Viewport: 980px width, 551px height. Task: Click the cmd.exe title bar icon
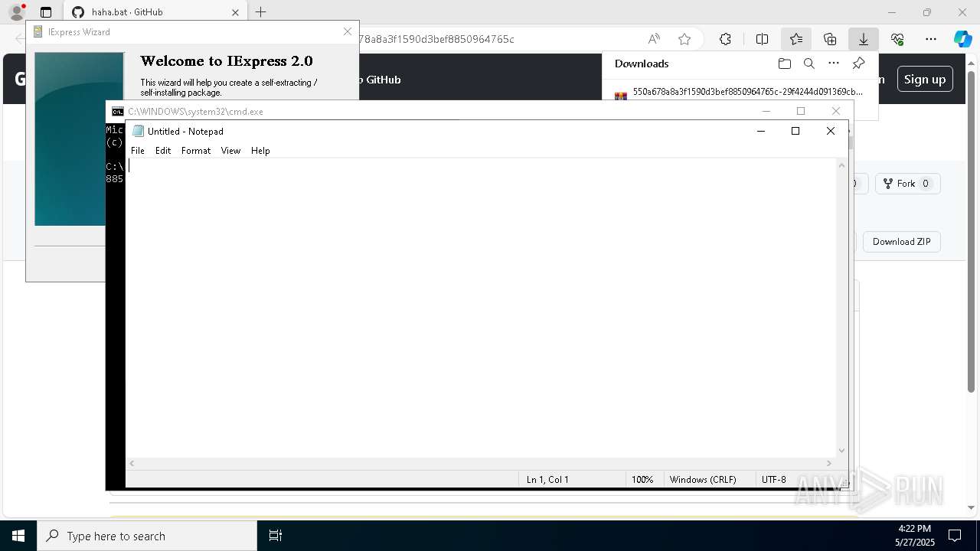coord(117,112)
